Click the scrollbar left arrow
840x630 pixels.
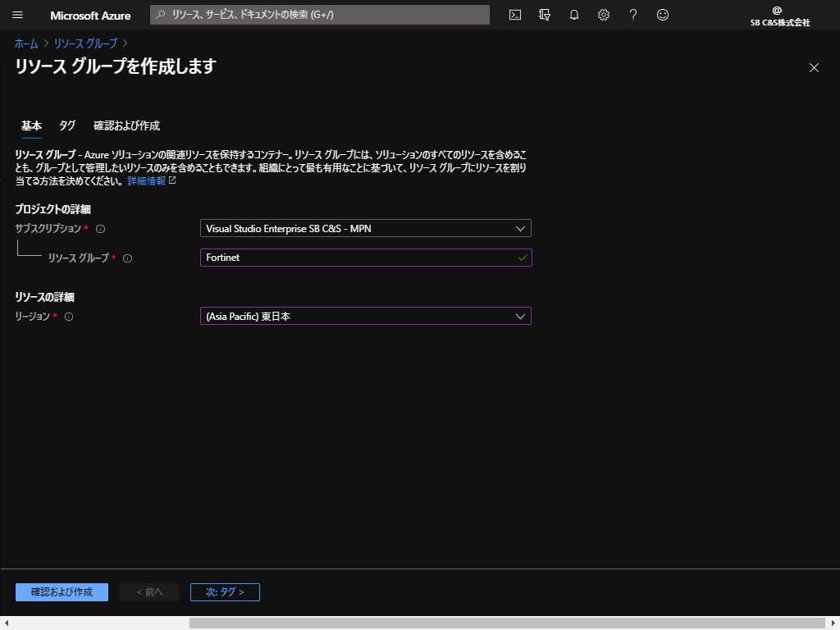coord(6,623)
